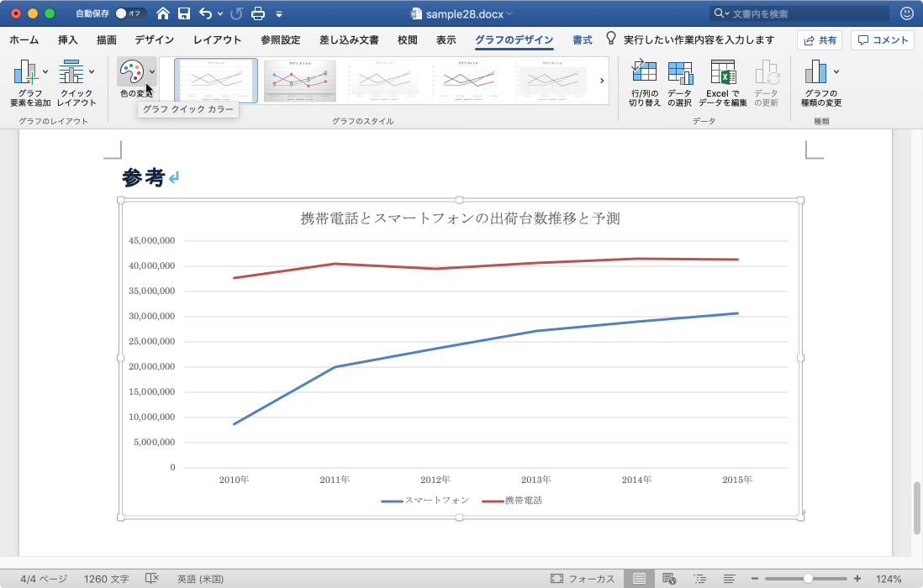The height and width of the screenshot is (588, 923).
Task: Open the Home tab (ホーム)
Action: point(24,40)
